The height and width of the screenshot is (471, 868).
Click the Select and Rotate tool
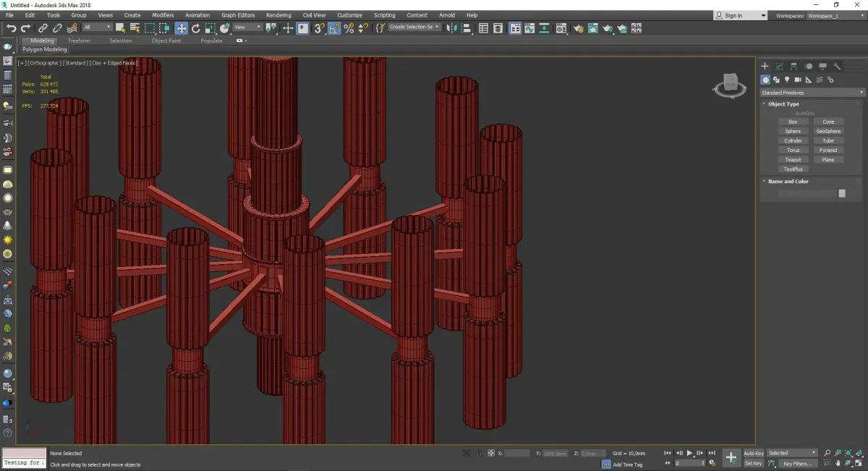195,28
